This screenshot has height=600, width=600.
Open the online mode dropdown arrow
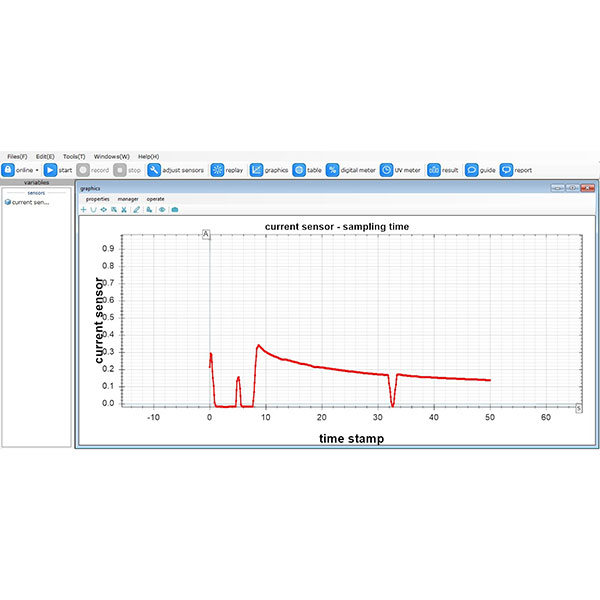pos(37,170)
